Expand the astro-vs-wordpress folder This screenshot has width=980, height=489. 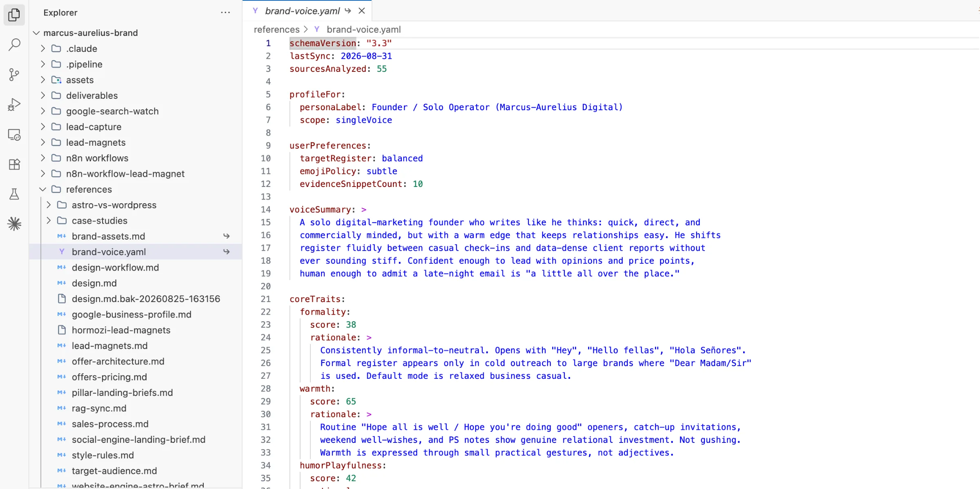pyautogui.click(x=49, y=205)
